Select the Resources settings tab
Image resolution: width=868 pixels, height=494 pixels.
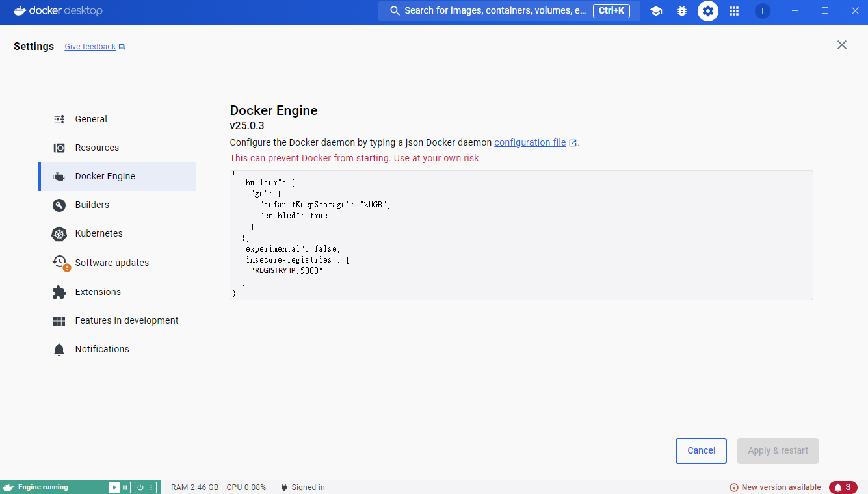click(x=117, y=148)
